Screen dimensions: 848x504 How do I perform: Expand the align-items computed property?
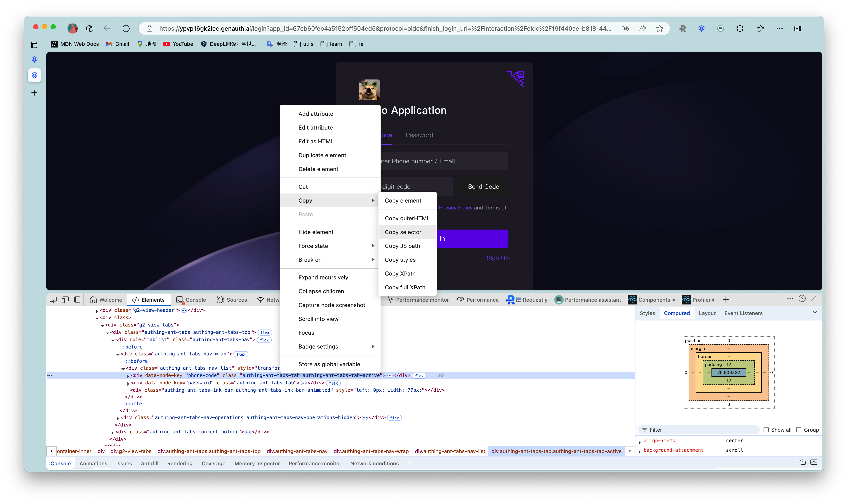(x=640, y=442)
